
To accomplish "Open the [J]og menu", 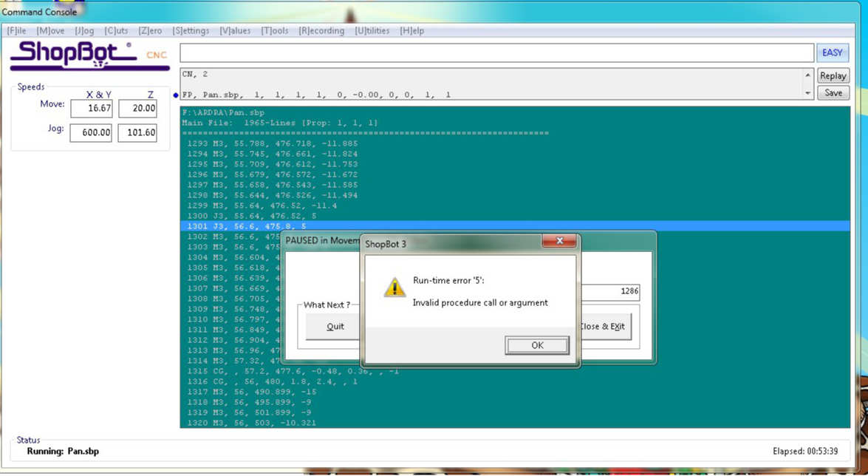I will pos(84,30).
